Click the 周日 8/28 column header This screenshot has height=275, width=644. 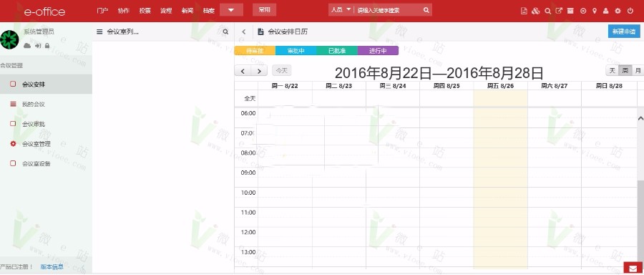(608, 86)
